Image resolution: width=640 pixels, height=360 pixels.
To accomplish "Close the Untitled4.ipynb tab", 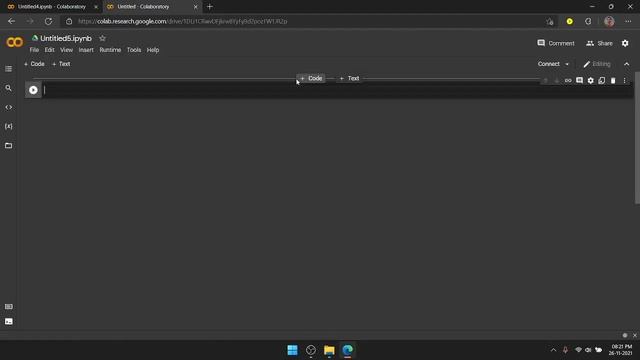I will (96, 7).
